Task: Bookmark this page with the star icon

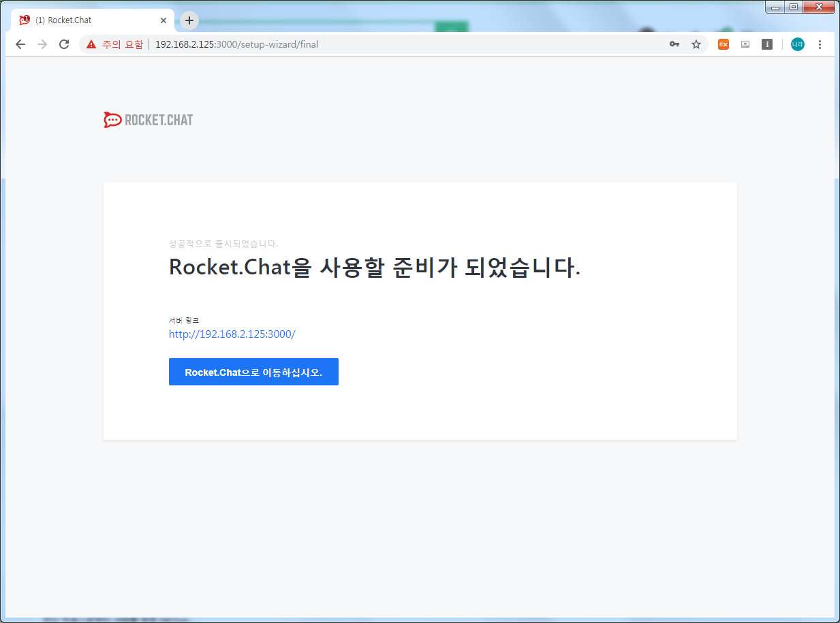Action: (696, 44)
